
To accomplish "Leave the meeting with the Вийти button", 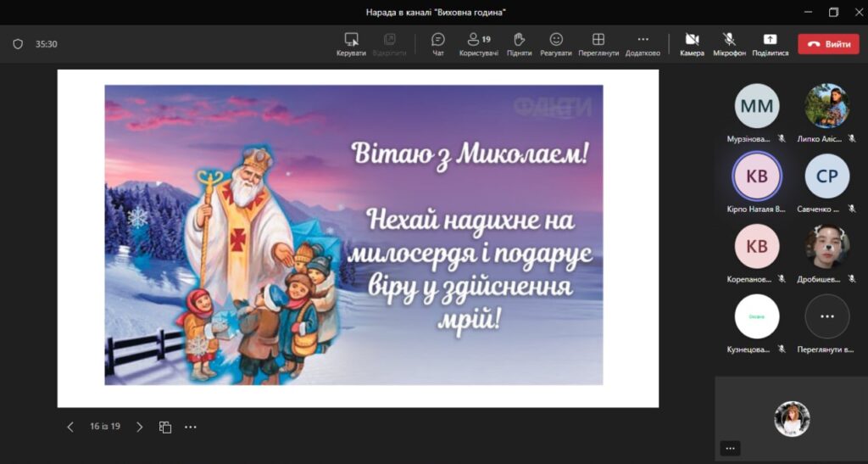I will click(x=828, y=44).
